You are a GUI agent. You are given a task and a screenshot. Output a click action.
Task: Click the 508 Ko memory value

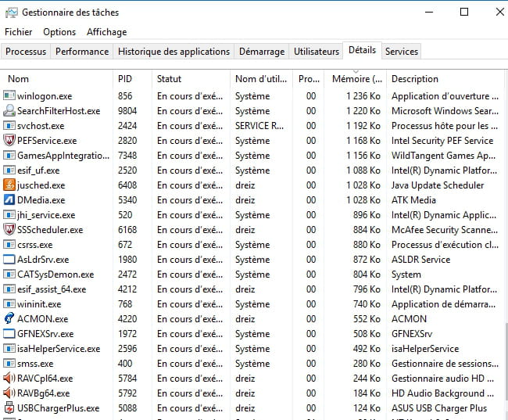pos(367,334)
